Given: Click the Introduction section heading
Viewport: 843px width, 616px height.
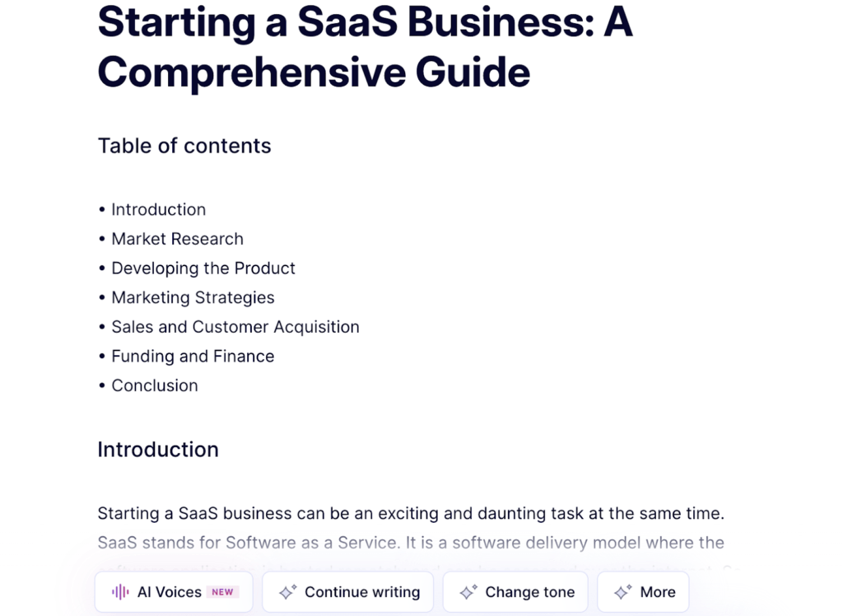Looking at the screenshot, I should (158, 450).
